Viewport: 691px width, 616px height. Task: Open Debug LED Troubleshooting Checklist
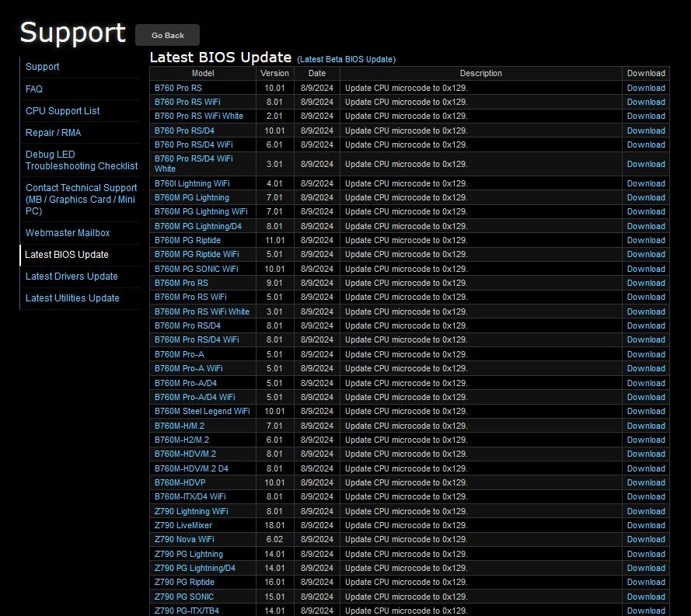tap(81, 160)
